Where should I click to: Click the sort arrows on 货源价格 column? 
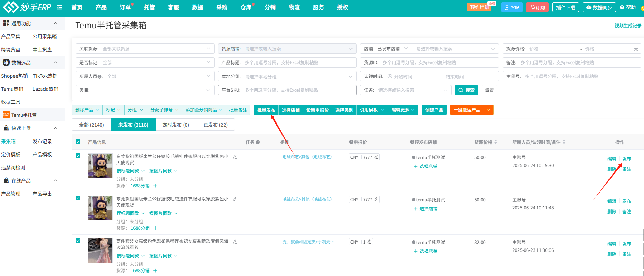496,142
